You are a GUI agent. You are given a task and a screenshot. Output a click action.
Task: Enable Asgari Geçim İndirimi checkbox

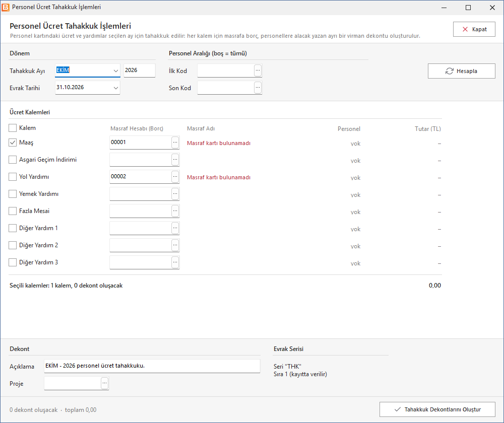point(13,160)
